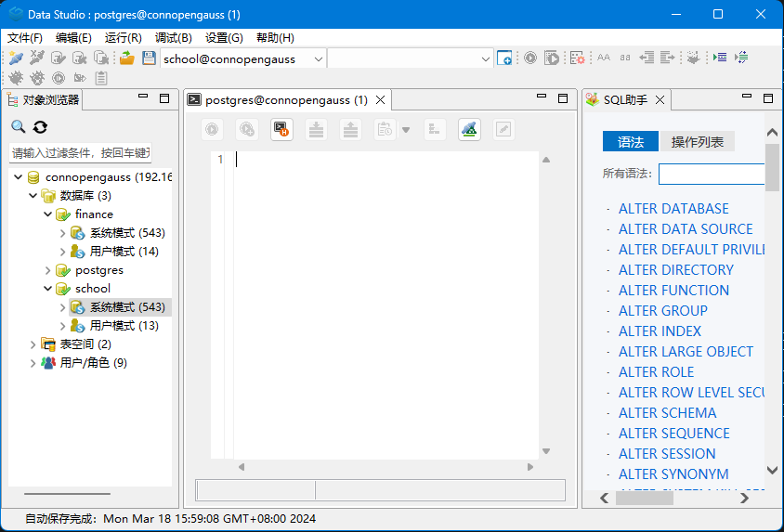Expand the 表空间 (2) node
784x532 pixels.
(x=33, y=344)
